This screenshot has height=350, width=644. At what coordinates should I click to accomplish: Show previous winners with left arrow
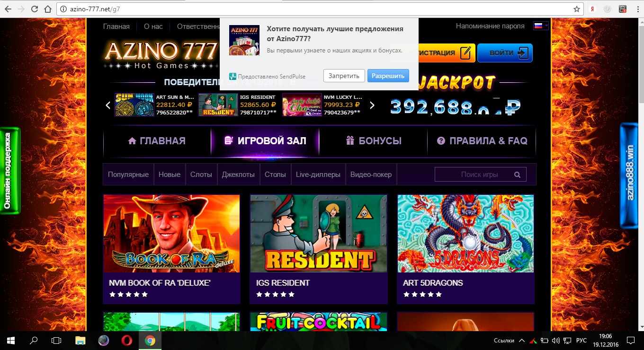point(108,105)
